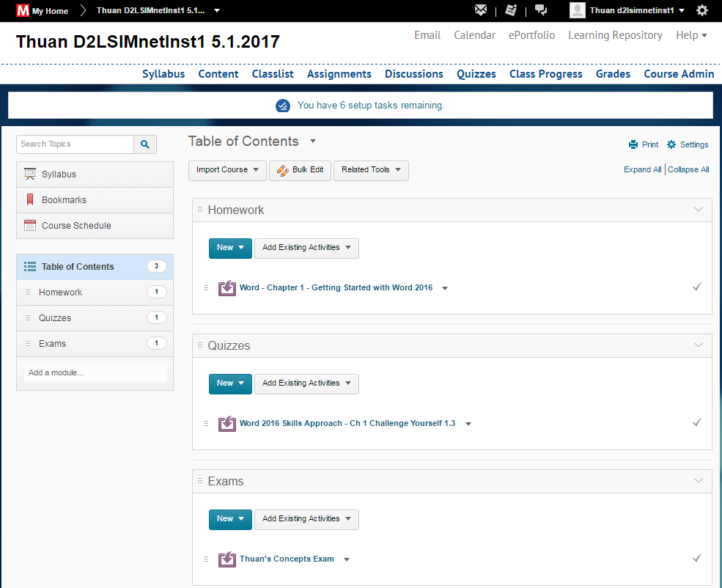Click the user profile avatar image
Screen dimensions: 722x588
pyautogui.click(x=578, y=10)
